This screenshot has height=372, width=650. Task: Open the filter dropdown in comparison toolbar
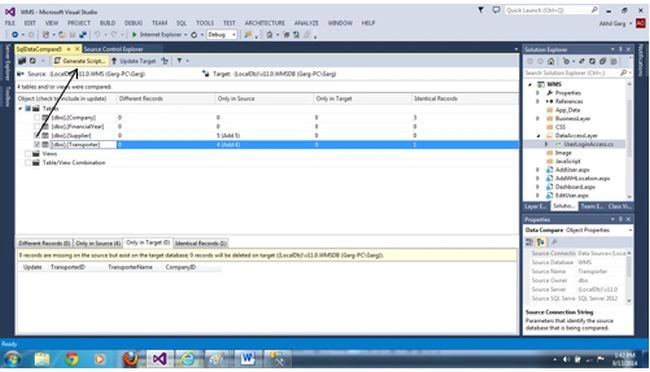coord(187,61)
